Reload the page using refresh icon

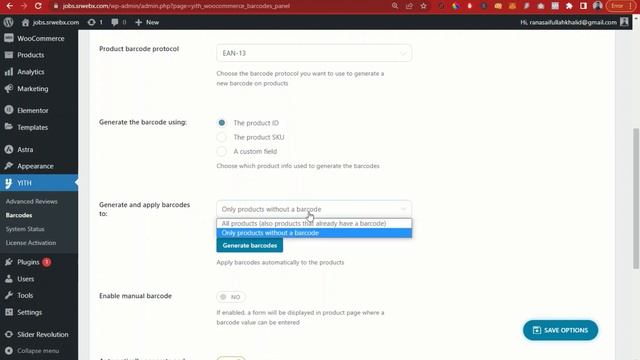38,6
